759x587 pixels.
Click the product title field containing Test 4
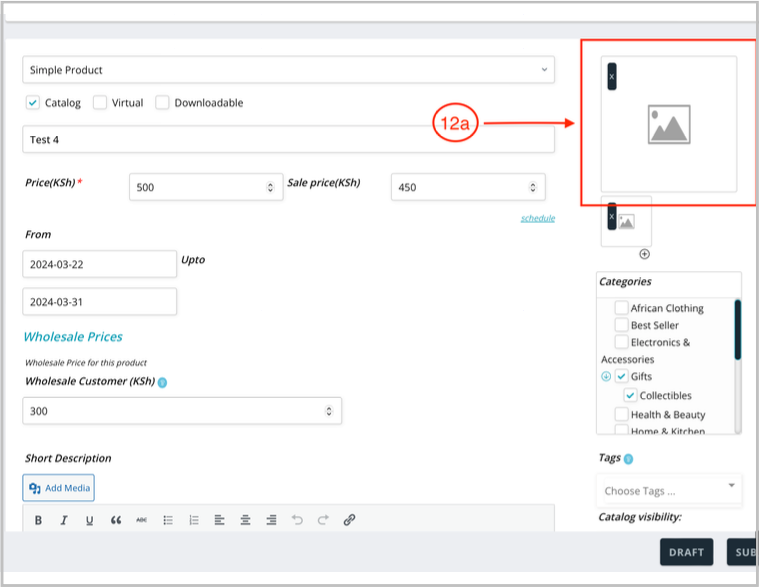pos(288,139)
